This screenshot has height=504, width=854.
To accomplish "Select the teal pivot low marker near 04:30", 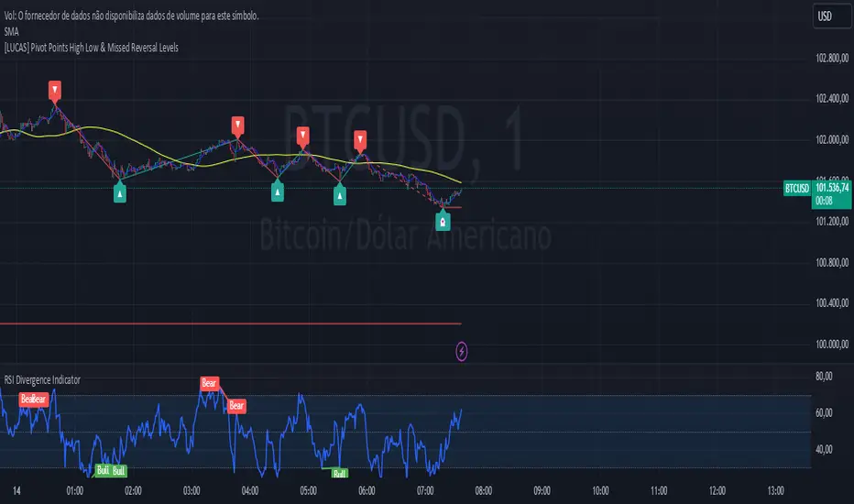I will [278, 191].
